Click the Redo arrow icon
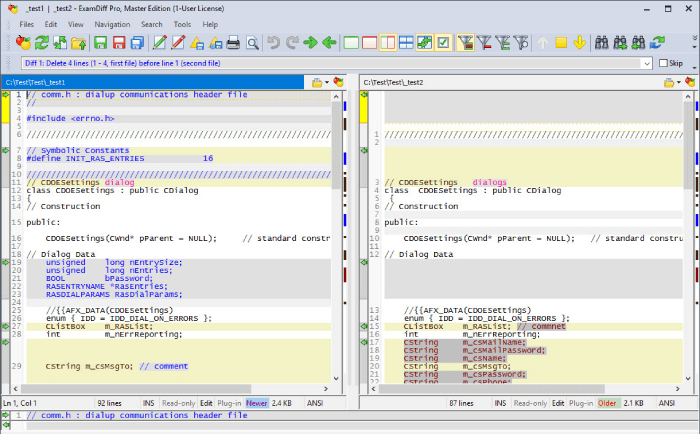The width and height of the screenshot is (700, 434). (292, 43)
